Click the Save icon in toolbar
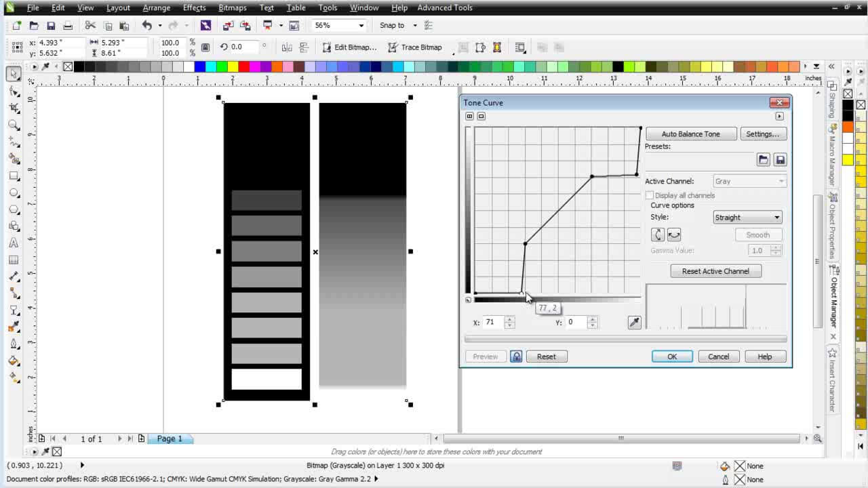The height and width of the screenshot is (488, 868). [51, 26]
